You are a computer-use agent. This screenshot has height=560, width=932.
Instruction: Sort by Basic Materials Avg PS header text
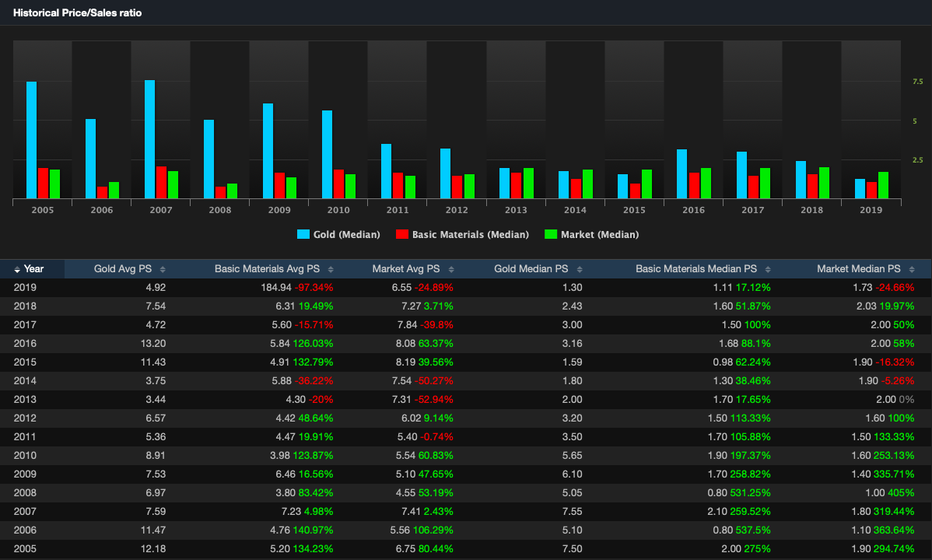click(267, 268)
